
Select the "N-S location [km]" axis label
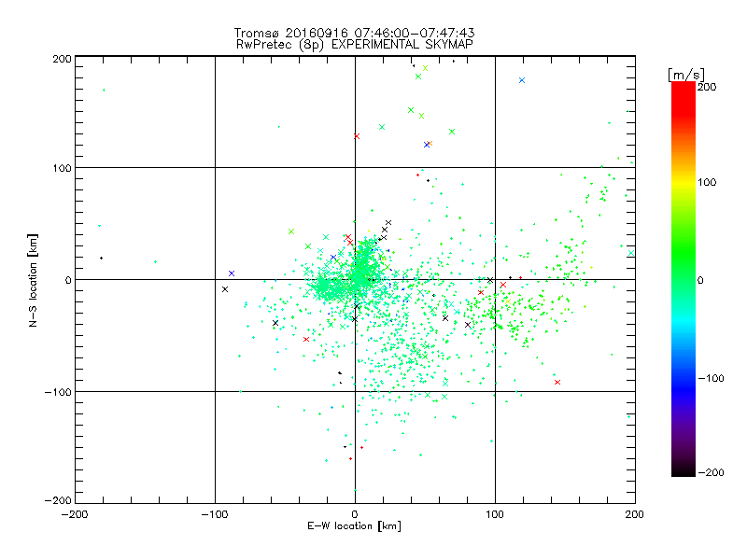33,280
